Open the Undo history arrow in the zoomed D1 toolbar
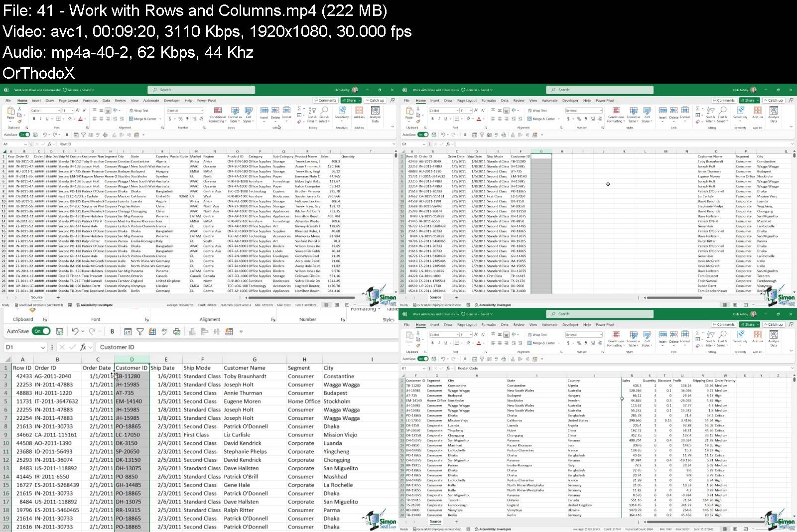This screenshot has width=797, height=532. click(x=82, y=331)
